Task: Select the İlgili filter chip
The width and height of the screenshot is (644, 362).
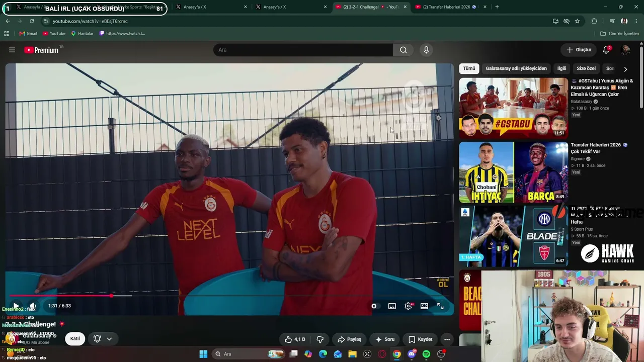Action: point(561,68)
